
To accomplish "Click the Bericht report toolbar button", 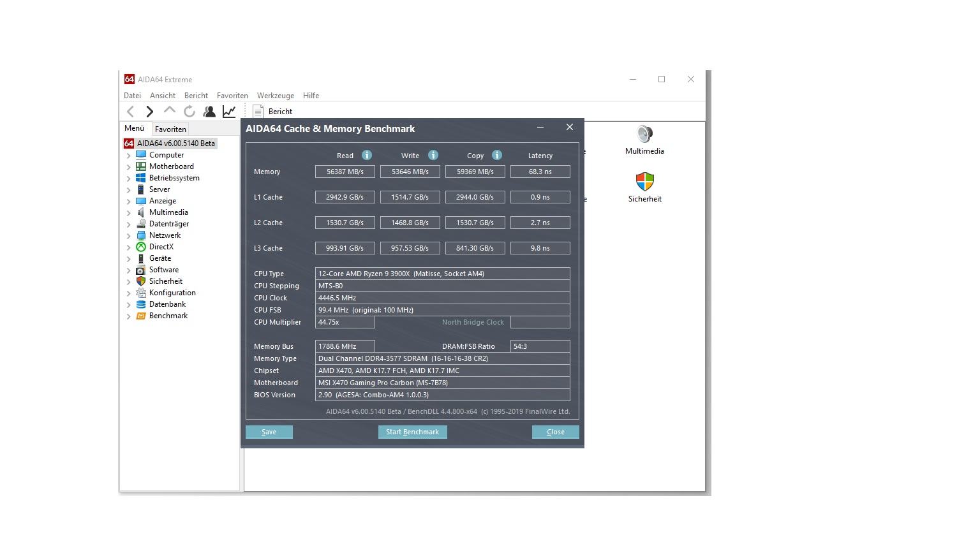I will (x=273, y=112).
